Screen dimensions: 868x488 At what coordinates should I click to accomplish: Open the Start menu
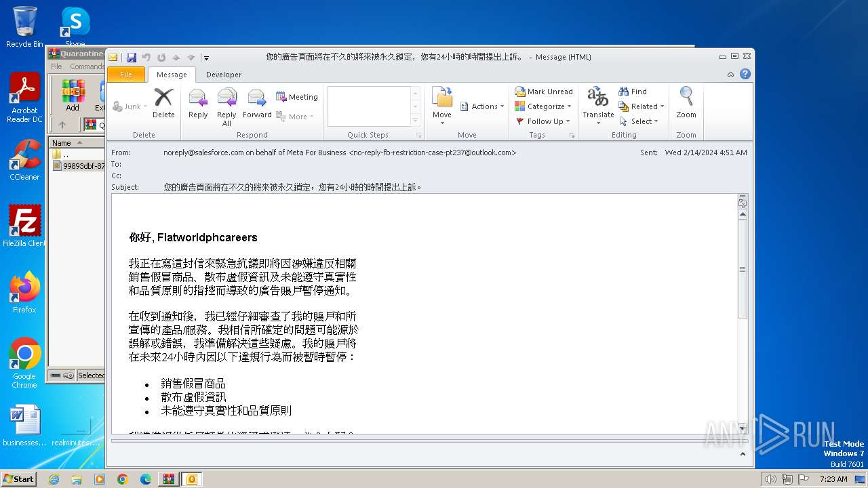pyautogui.click(x=19, y=479)
